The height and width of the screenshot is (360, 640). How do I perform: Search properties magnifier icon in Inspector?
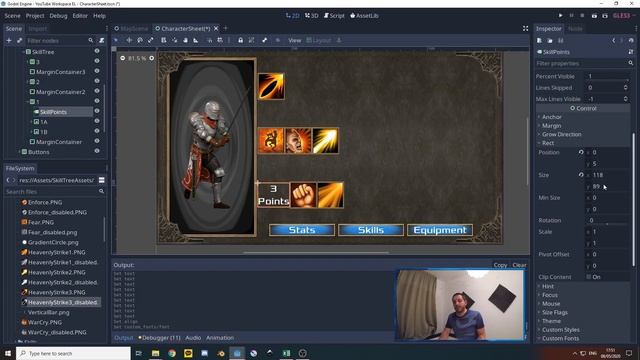pyautogui.click(x=631, y=63)
